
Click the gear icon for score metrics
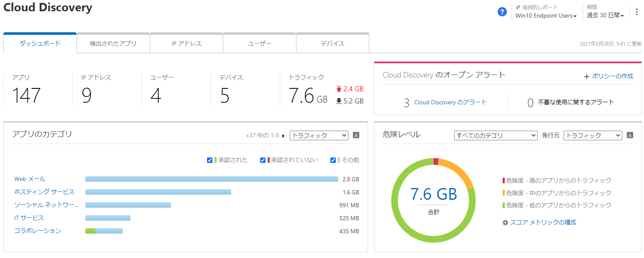pos(505,222)
